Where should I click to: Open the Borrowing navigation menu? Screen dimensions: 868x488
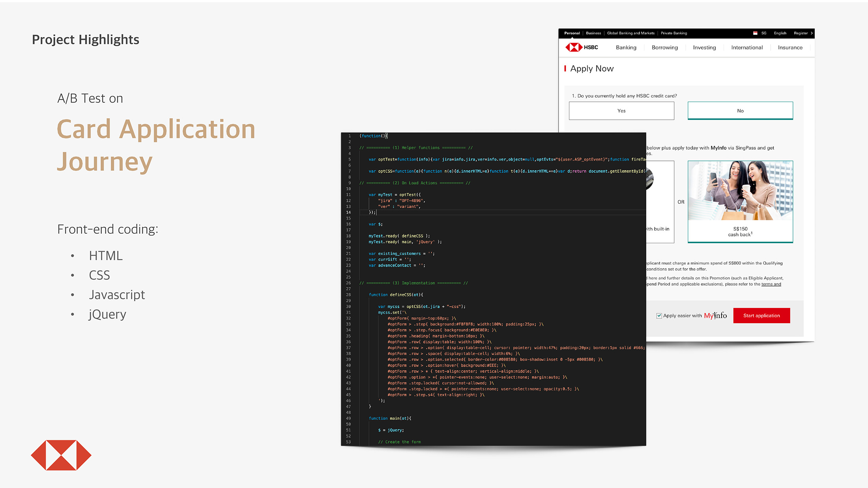coord(665,47)
